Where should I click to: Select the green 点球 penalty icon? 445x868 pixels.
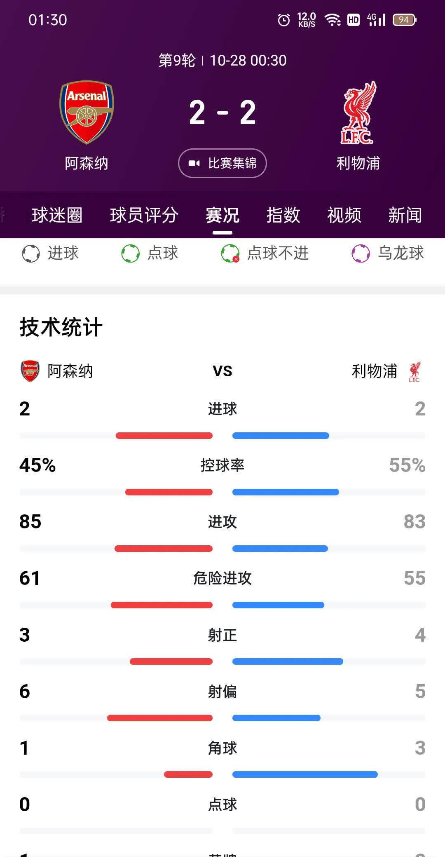click(x=131, y=253)
